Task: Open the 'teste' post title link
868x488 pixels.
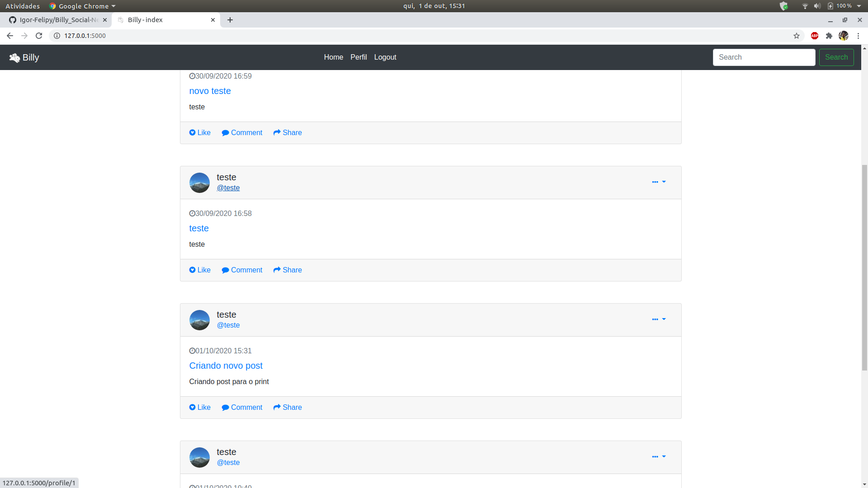Action: click(199, 228)
